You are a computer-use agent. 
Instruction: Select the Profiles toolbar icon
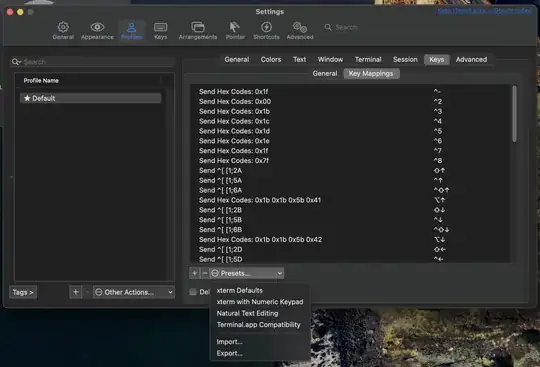(132, 31)
